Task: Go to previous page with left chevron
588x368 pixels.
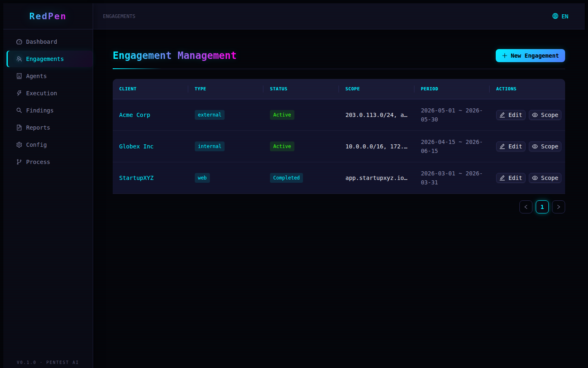Action: [526, 207]
